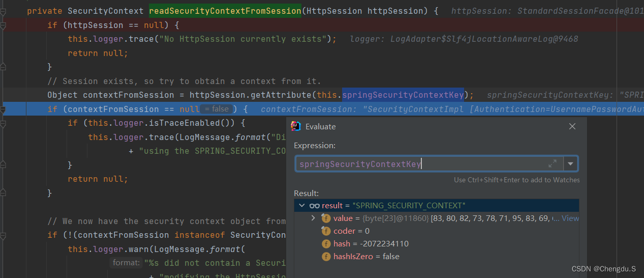
Task: Click the 'format:' parameter hint
Action: pos(126,263)
